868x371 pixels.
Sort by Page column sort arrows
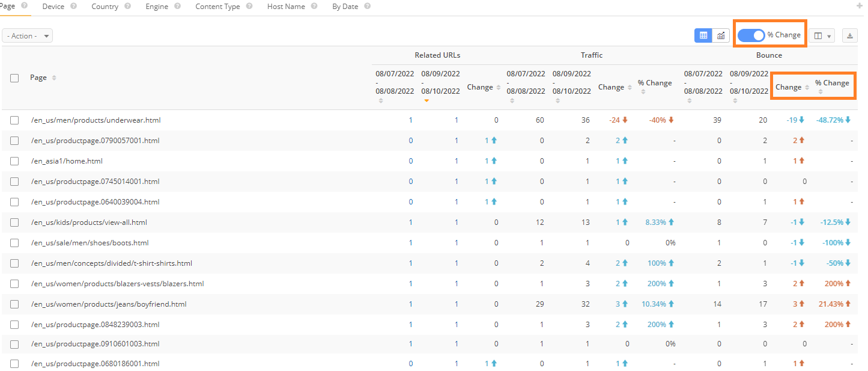[54, 78]
